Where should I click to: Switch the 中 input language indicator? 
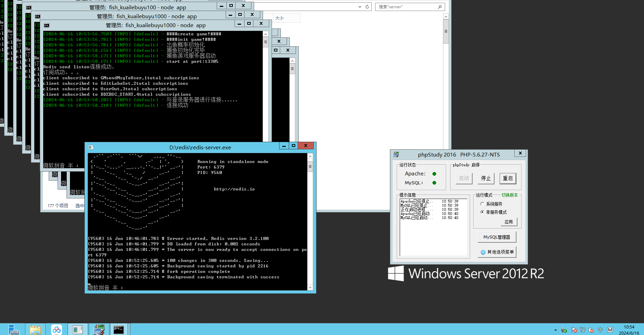[x=600, y=330]
